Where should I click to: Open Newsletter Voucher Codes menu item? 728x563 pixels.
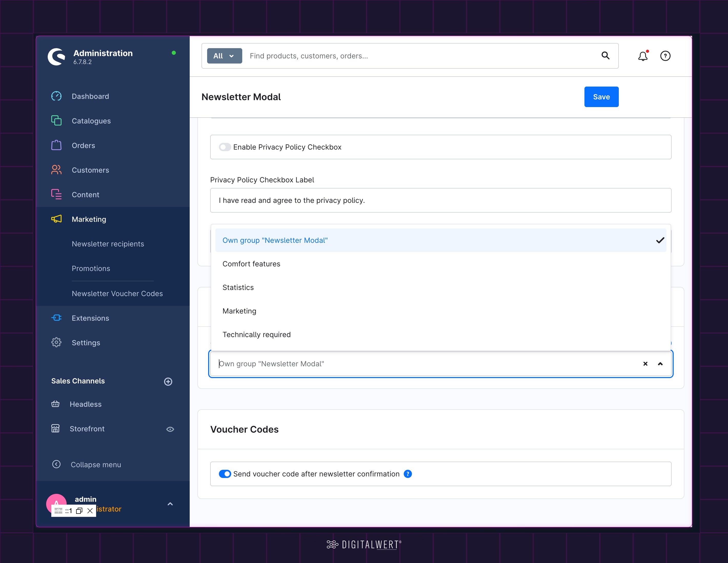117,294
